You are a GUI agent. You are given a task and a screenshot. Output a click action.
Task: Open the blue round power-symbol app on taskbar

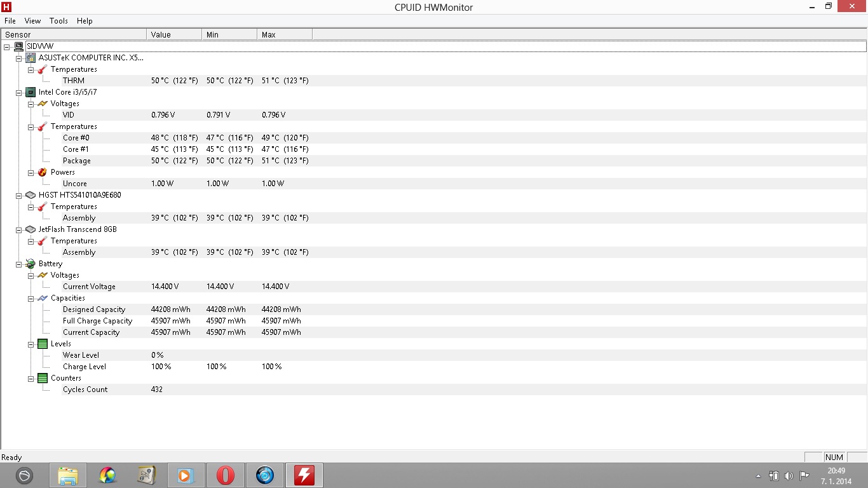click(265, 475)
